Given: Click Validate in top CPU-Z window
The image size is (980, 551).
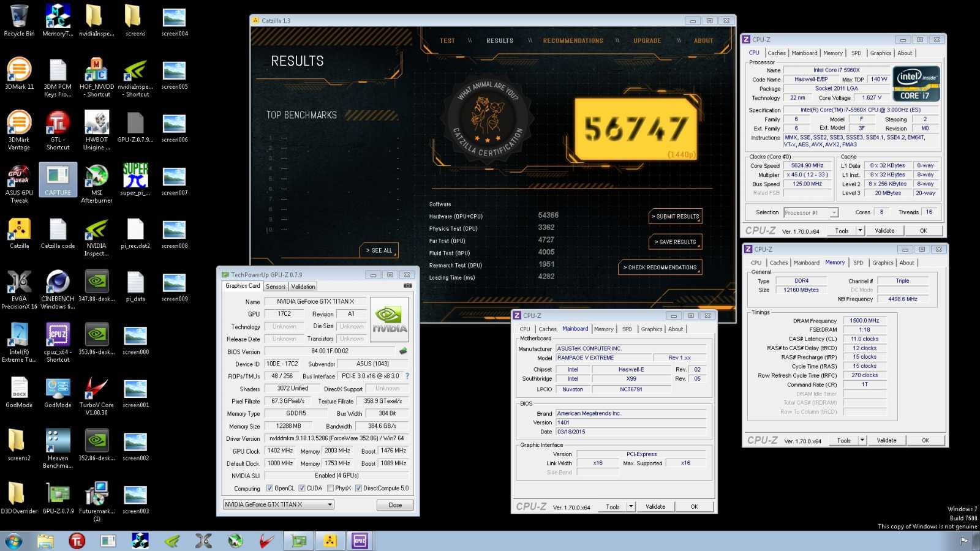Looking at the screenshot, I should pos(884,231).
